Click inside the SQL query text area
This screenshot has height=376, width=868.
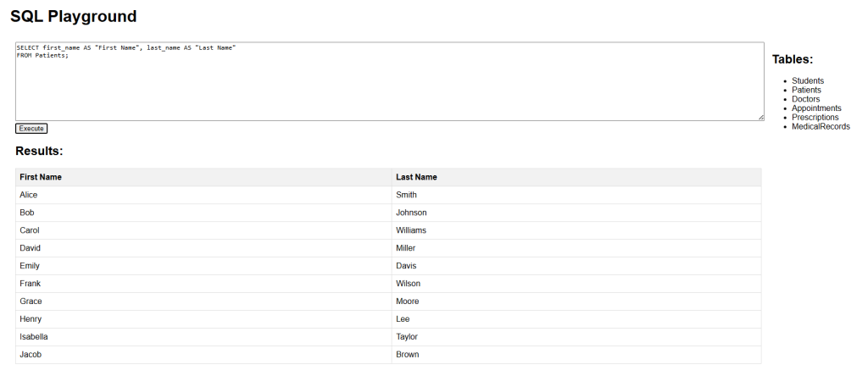(390, 81)
